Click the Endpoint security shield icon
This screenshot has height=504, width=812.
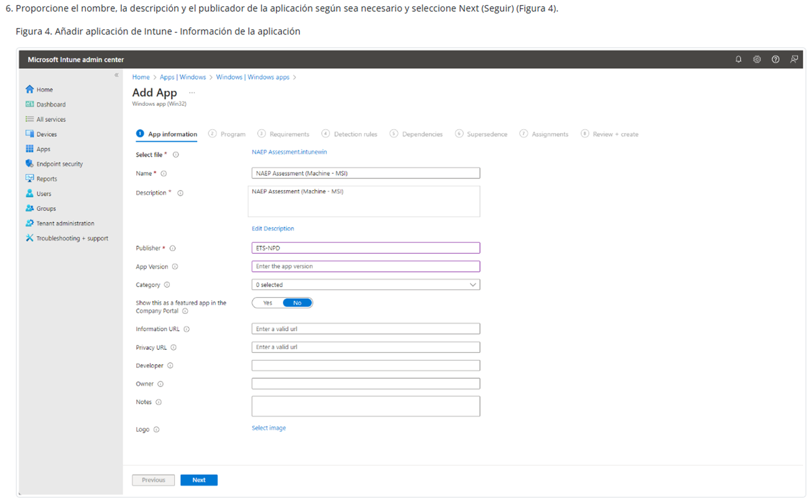coord(29,164)
